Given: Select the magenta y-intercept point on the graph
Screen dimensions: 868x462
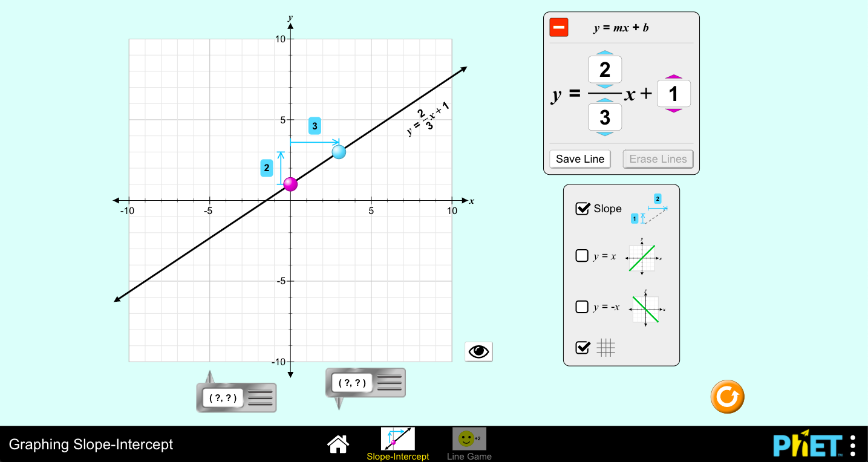Looking at the screenshot, I should click(290, 184).
